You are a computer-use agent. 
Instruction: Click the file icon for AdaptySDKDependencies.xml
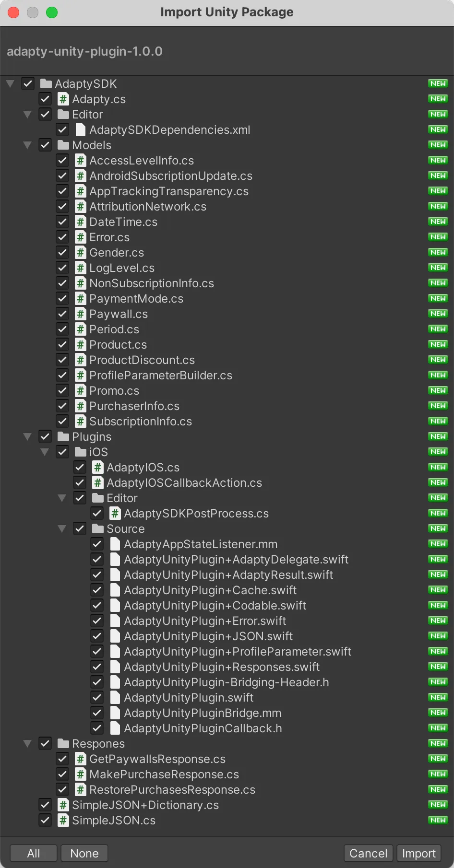point(81,130)
